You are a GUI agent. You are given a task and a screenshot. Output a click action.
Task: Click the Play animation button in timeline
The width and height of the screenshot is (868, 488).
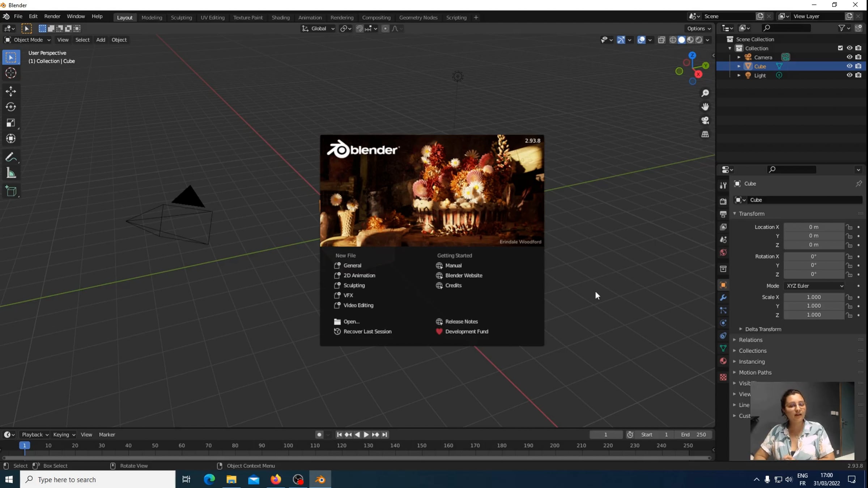click(366, 435)
